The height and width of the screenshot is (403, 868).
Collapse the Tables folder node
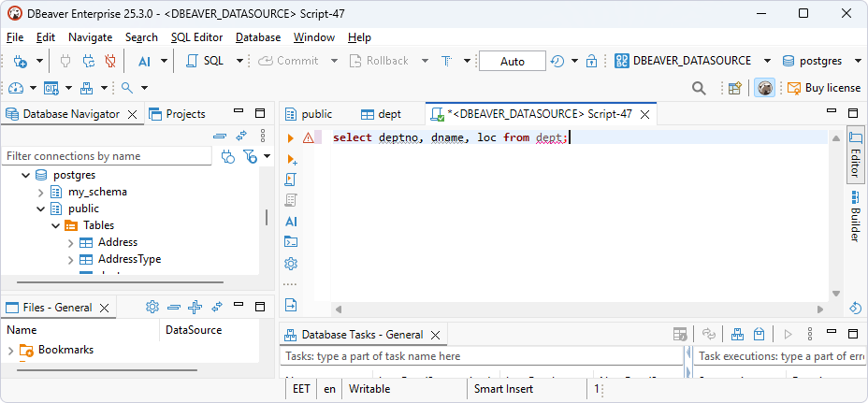(x=55, y=226)
